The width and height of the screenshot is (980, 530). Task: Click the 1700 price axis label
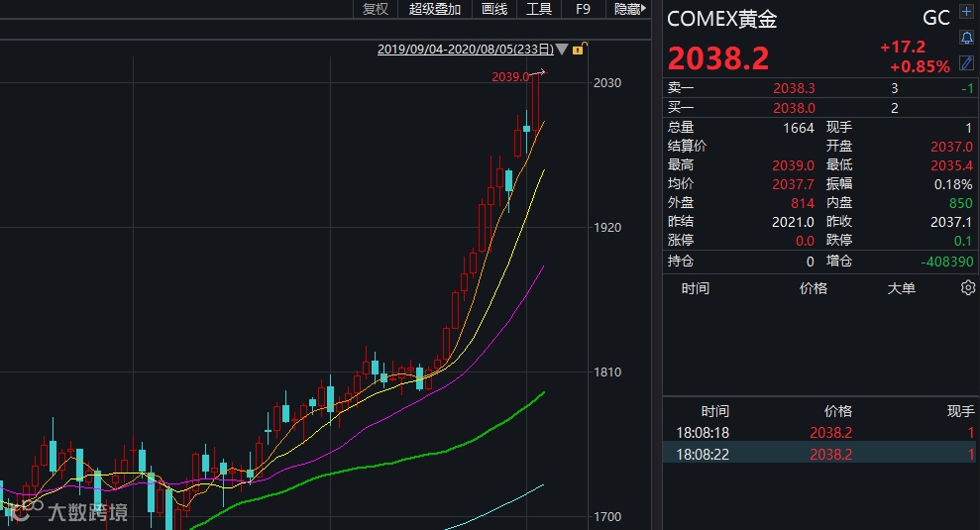click(607, 517)
